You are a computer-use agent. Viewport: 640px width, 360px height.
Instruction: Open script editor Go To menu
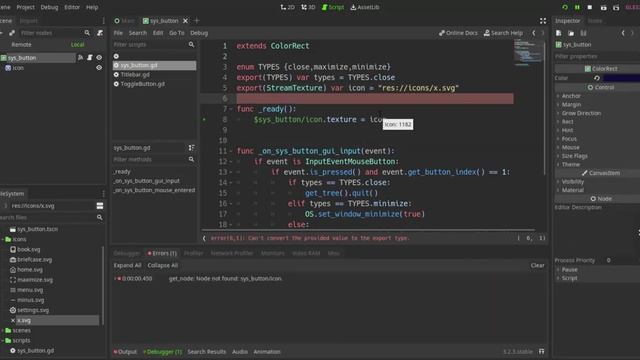tap(177, 33)
